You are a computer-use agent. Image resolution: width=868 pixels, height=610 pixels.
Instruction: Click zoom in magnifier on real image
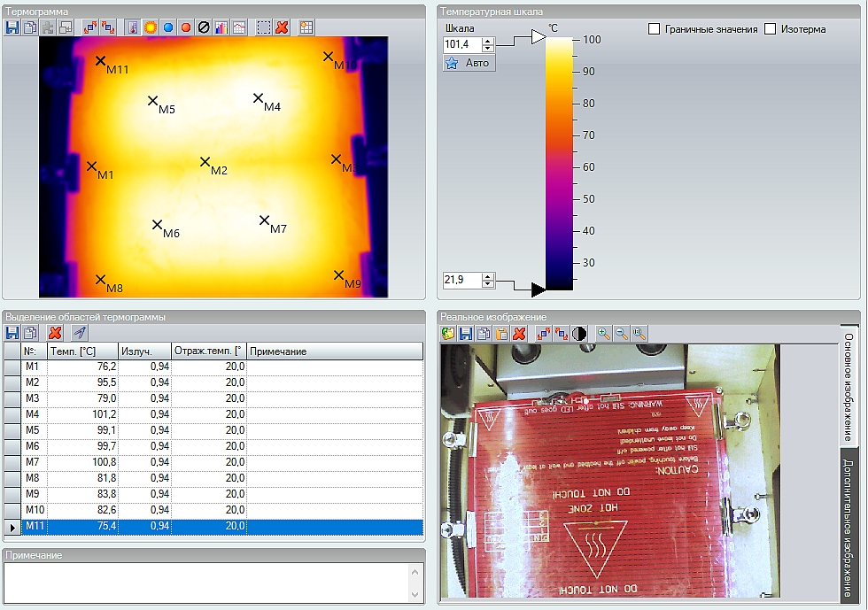(x=604, y=334)
